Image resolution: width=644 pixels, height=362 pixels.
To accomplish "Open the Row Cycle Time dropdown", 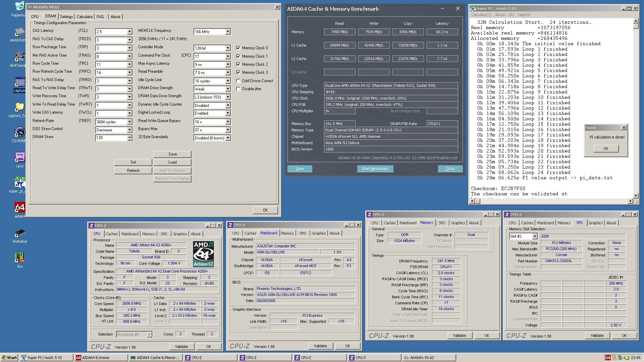I will (x=129, y=65).
